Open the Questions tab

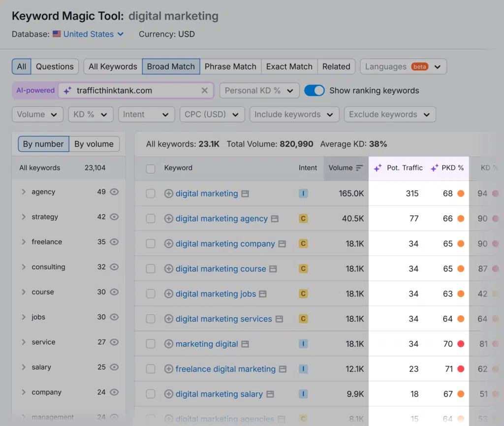pos(55,66)
